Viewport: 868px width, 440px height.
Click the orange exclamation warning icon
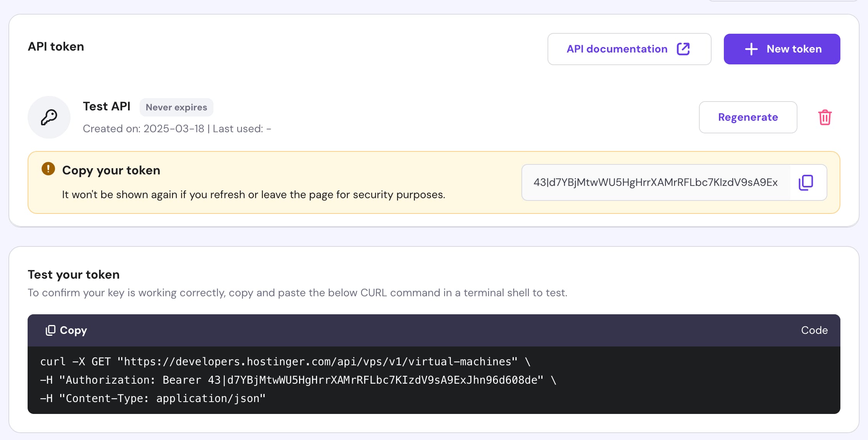48,169
